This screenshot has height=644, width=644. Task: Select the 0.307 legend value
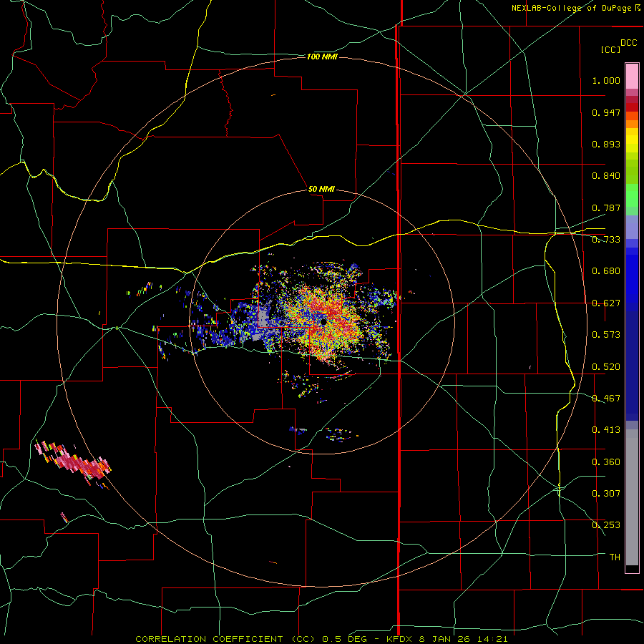point(606,494)
